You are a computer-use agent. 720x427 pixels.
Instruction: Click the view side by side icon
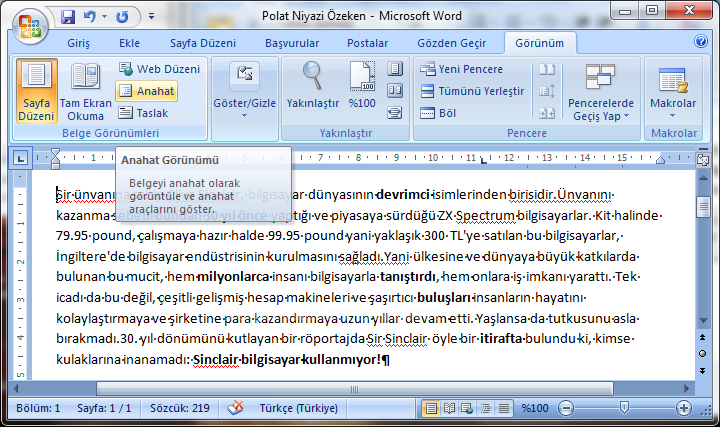tap(547, 69)
